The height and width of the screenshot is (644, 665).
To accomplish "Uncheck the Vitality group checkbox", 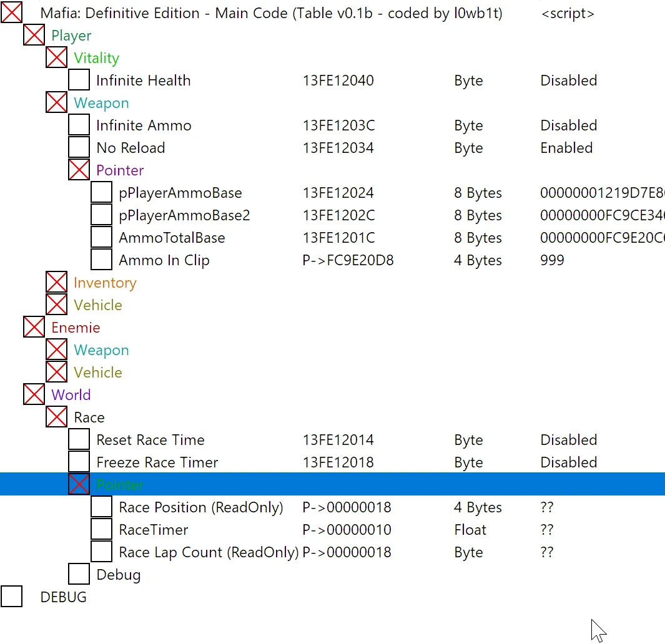I will point(56,57).
